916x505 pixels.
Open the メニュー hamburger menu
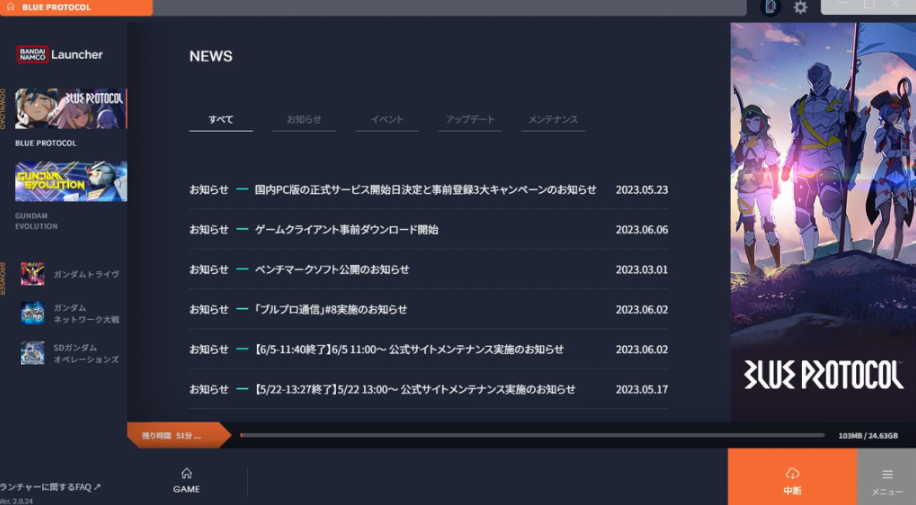[x=886, y=479]
